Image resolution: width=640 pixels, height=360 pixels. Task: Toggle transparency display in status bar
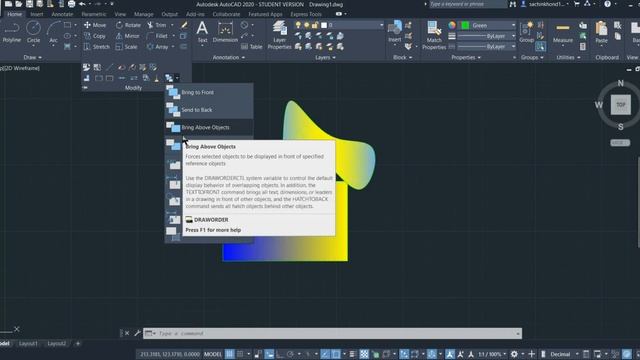point(364,354)
